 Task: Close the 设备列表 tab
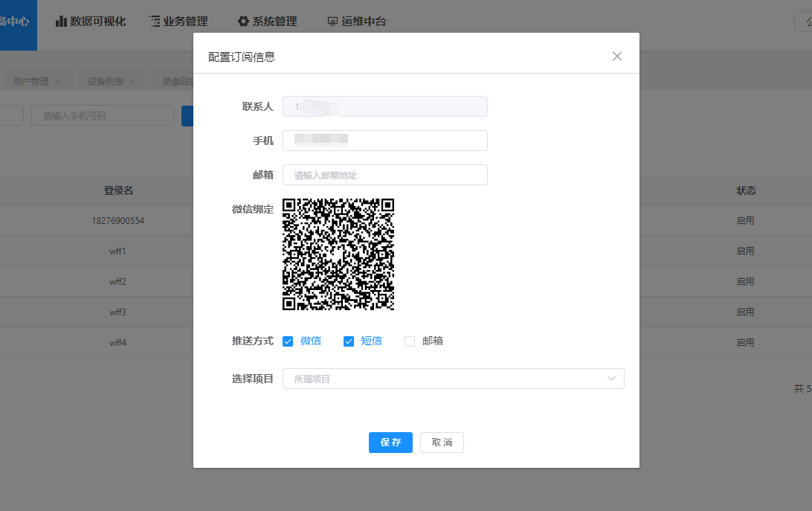coord(132,82)
